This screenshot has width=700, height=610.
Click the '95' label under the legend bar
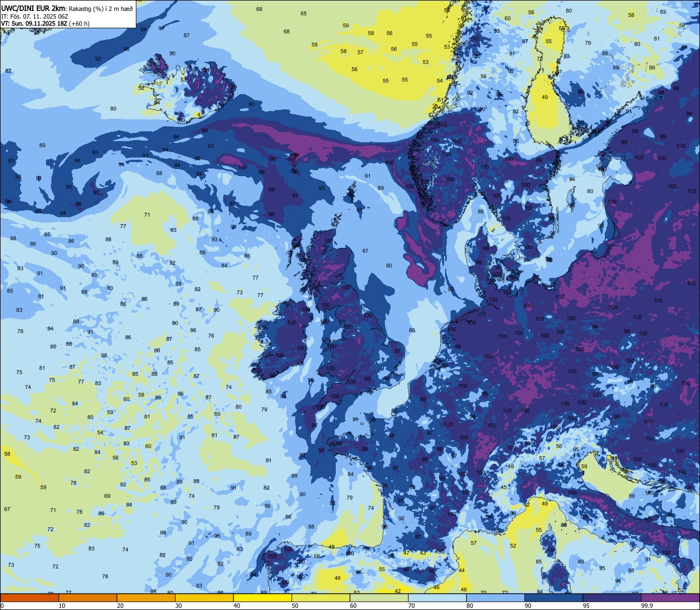point(586,606)
